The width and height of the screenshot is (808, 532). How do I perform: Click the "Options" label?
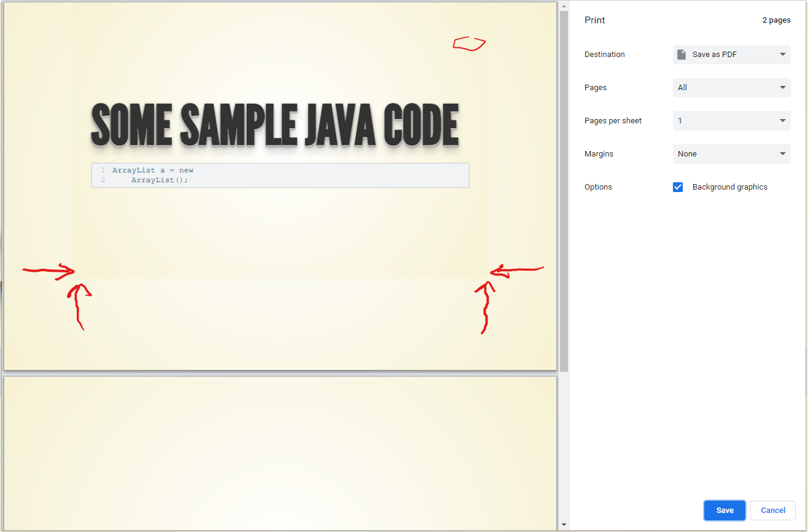click(599, 187)
